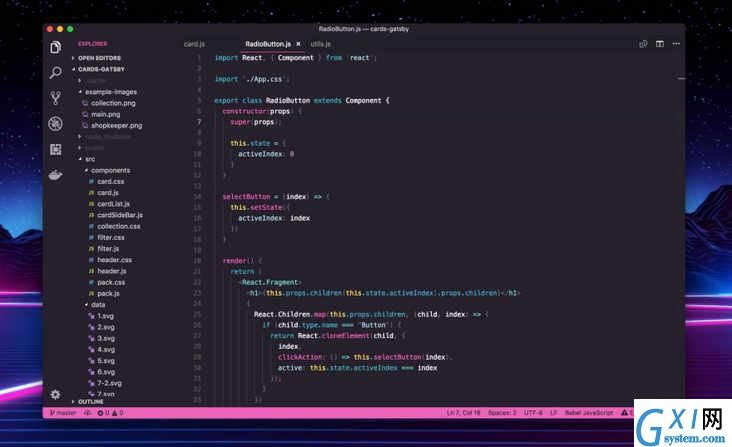732x447 pixels.
Task: Open 6.svg in the data folder
Action: coord(106,372)
